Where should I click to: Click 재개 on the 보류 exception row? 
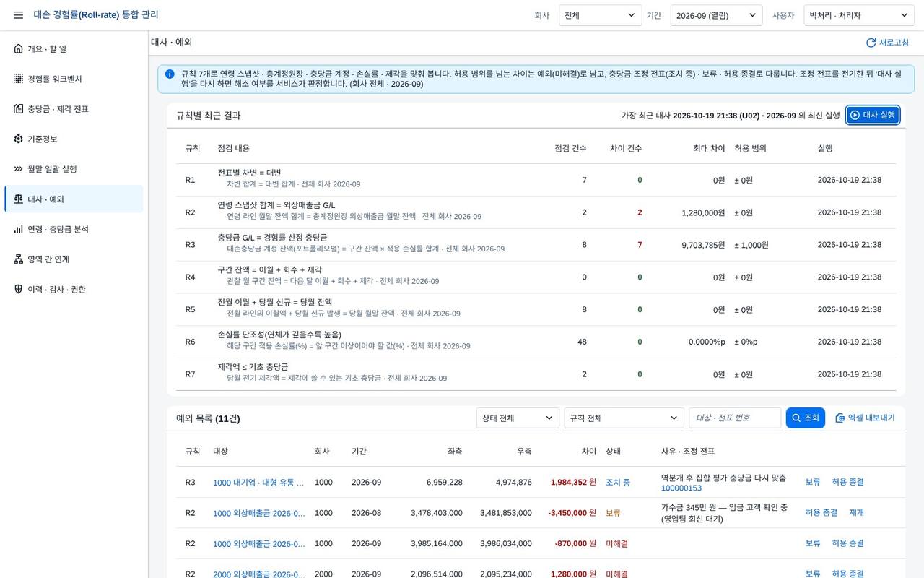click(x=856, y=512)
